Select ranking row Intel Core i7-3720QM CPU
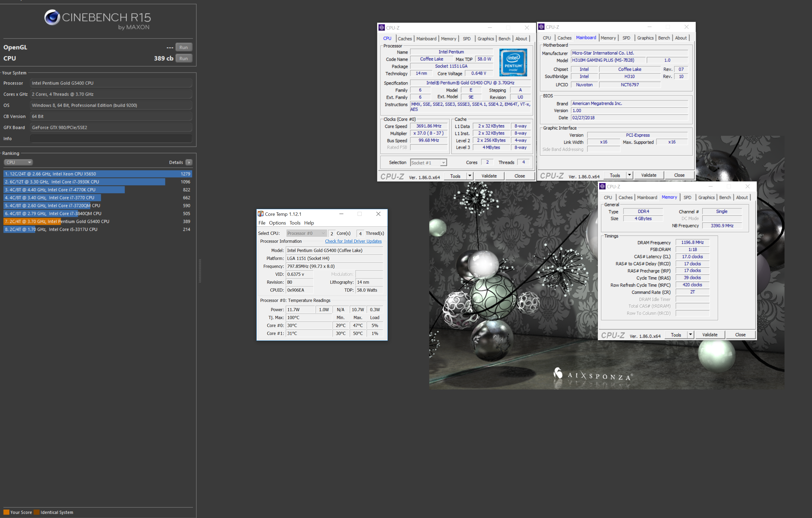The width and height of the screenshot is (812, 518). click(x=98, y=206)
